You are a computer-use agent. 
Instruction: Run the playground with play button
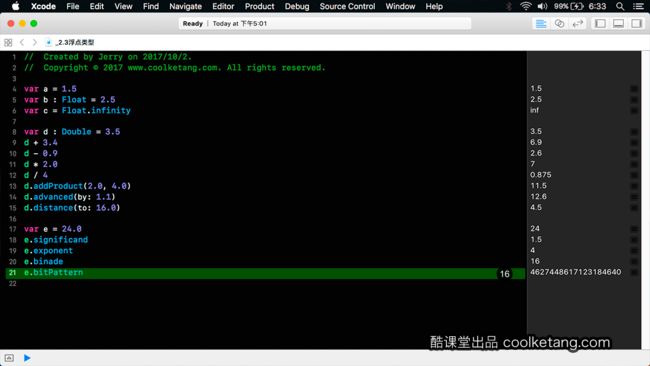pyautogui.click(x=27, y=358)
